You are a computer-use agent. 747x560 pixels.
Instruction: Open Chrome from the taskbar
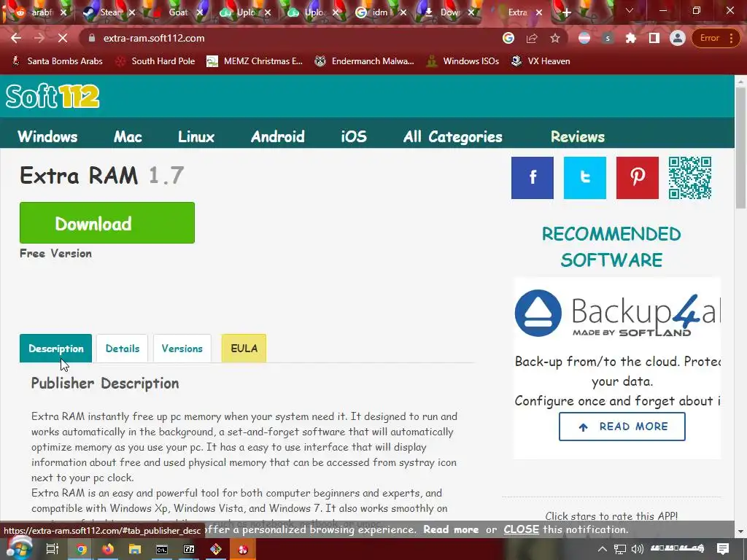tap(82, 549)
